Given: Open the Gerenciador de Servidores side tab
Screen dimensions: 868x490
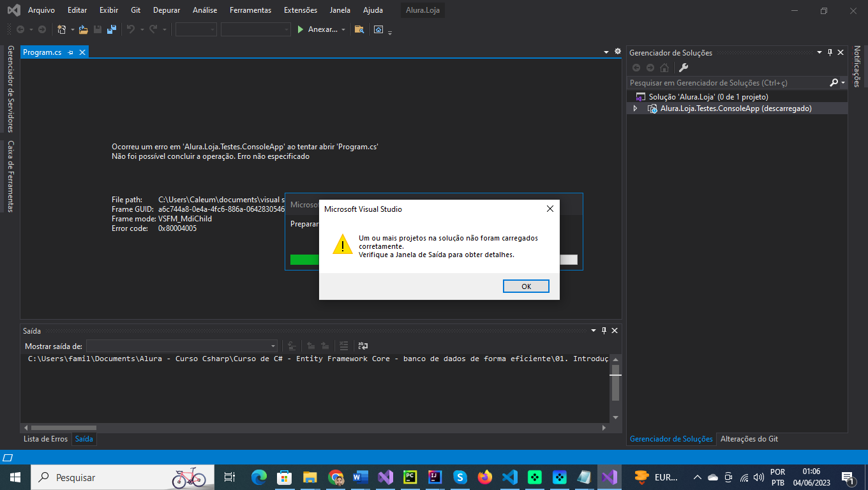Looking at the screenshot, I should coord(10,89).
